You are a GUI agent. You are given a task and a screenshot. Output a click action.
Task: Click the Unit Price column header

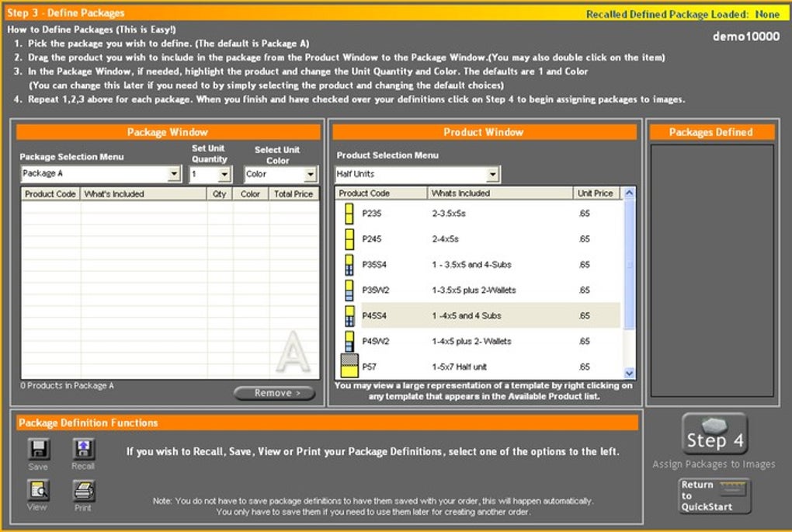[x=595, y=193]
